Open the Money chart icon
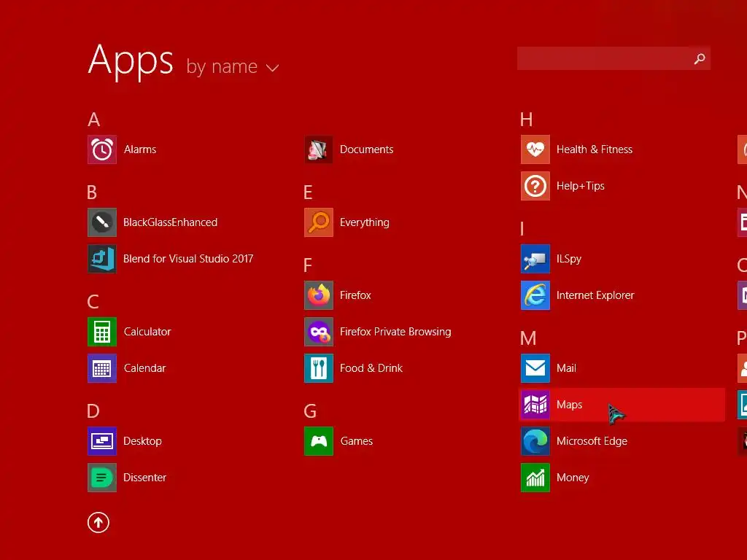The image size is (747, 560). click(x=535, y=478)
